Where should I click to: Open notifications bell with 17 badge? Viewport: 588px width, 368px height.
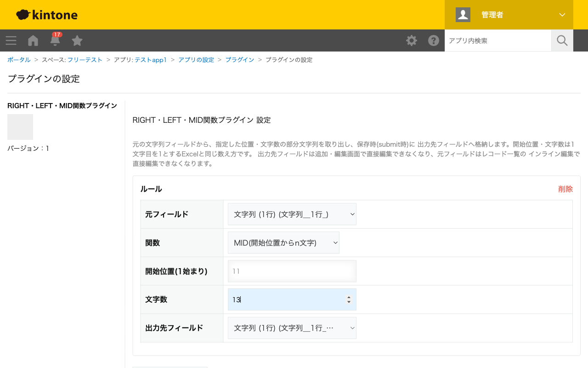tap(55, 40)
